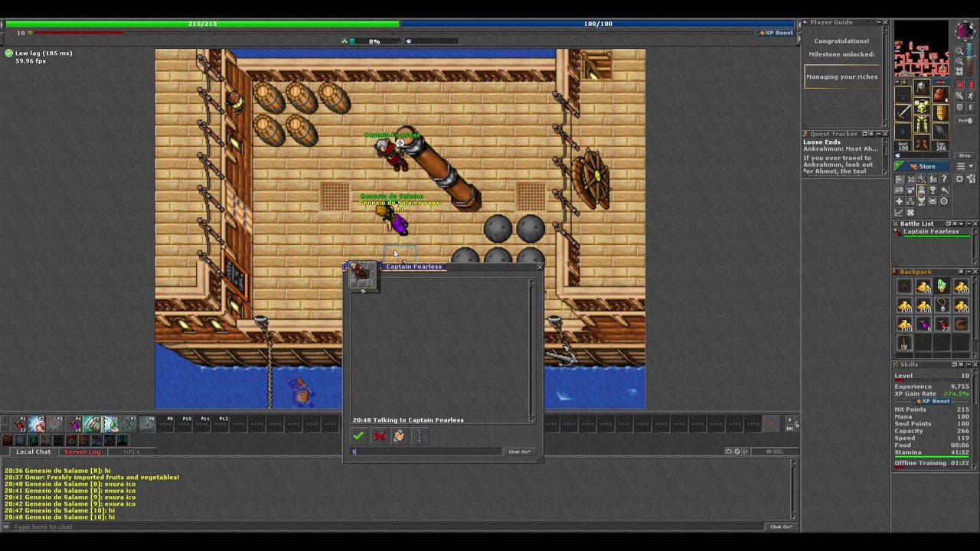The width and height of the screenshot is (980, 551).
Task: Click the XP Boost label under the mana bar
Action: [x=776, y=33]
